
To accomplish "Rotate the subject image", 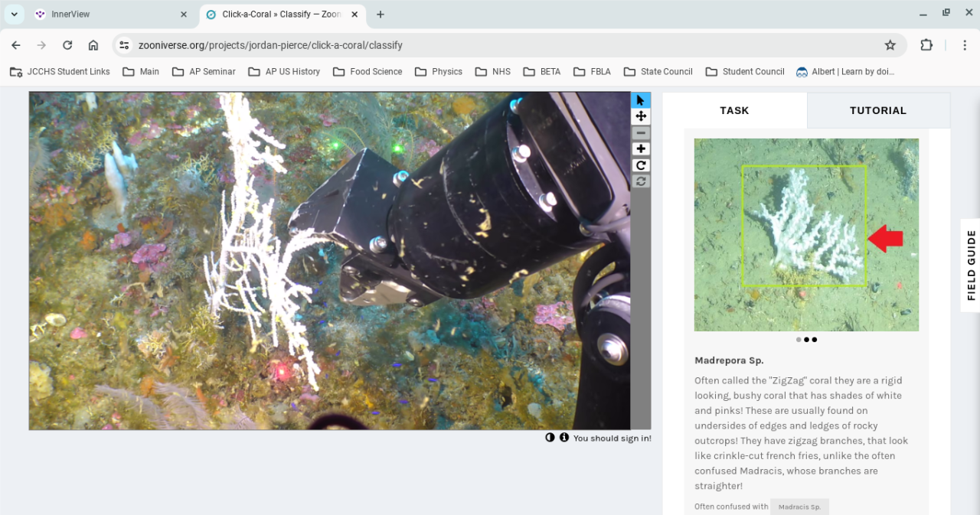I will coord(641,165).
